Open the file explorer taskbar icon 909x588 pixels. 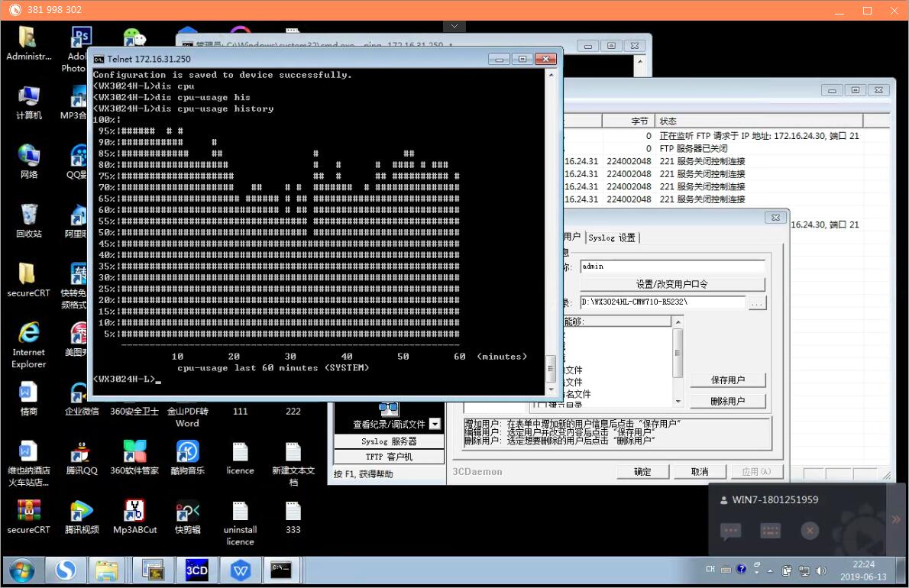click(x=107, y=570)
